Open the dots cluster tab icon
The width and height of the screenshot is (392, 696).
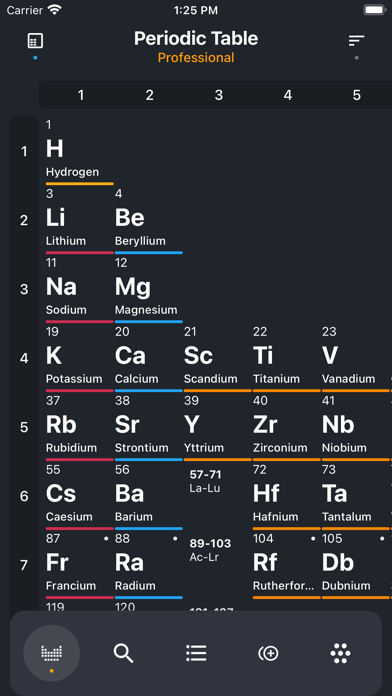(x=341, y=653)
